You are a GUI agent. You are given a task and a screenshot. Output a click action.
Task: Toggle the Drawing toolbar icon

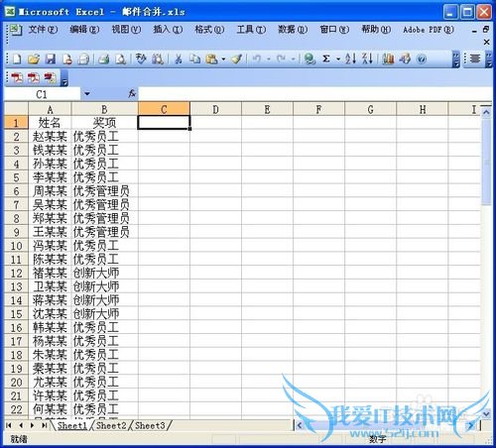coord(405,59)
